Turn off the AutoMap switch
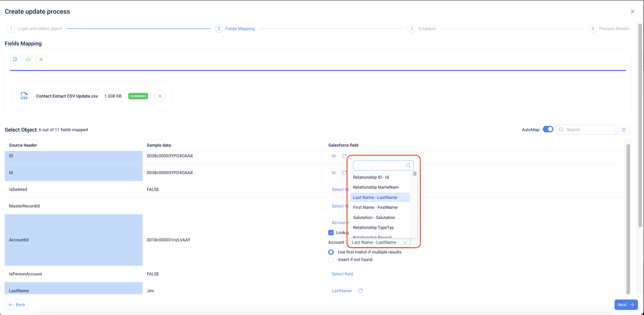 point(548,129)
